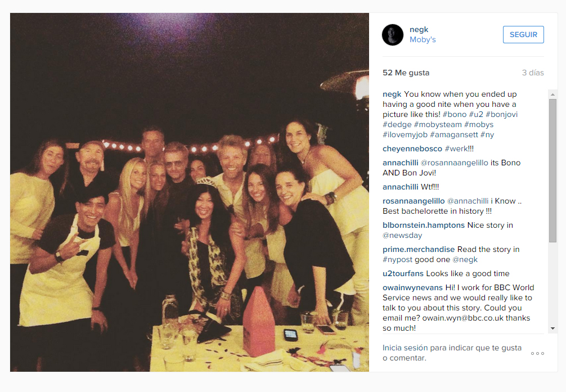The height and width of the screenshot is (392, 566).
Task: Visit owainwynevans commenter profile
Action: (412, 288)
